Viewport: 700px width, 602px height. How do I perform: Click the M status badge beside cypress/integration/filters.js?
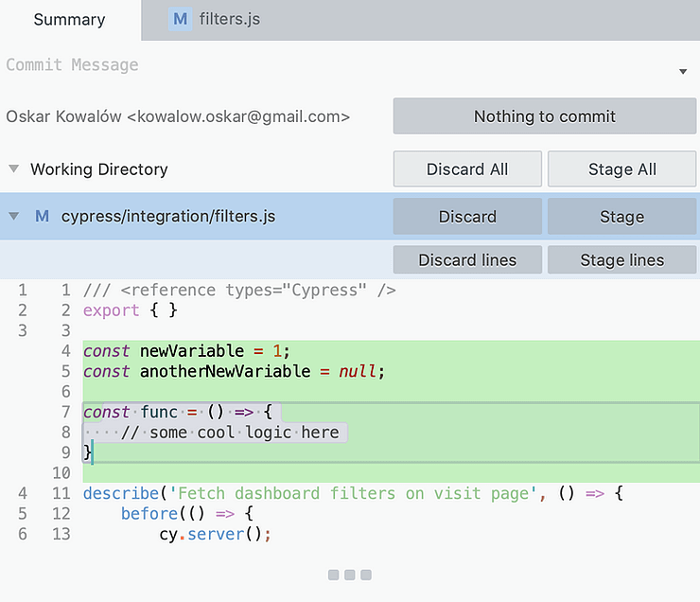click(x=42, y=216)
